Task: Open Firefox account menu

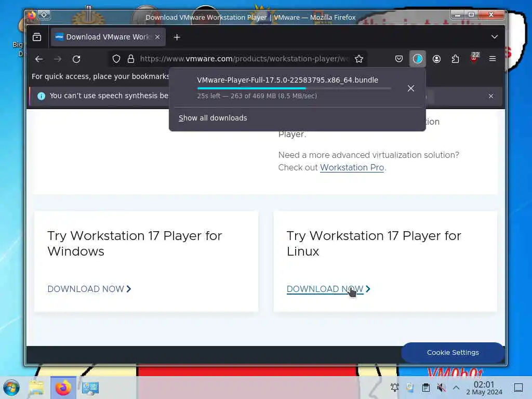Action: (x=436, y=59)
